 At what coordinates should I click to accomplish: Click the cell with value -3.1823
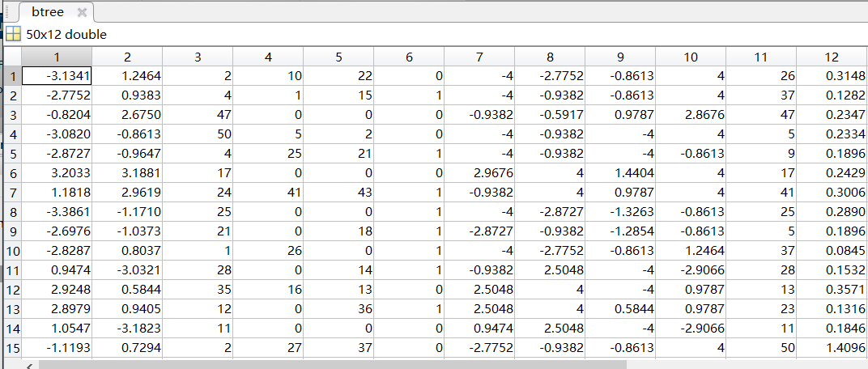coord(127,329)
